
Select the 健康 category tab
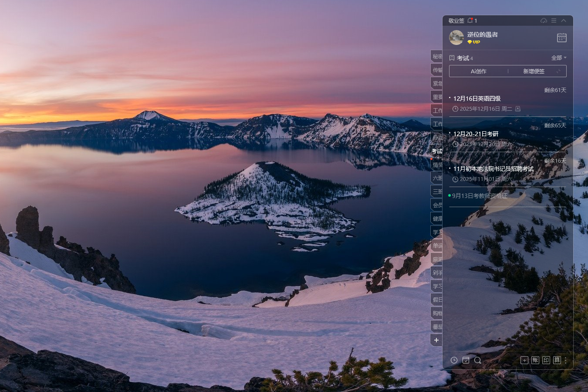point(437,218)
